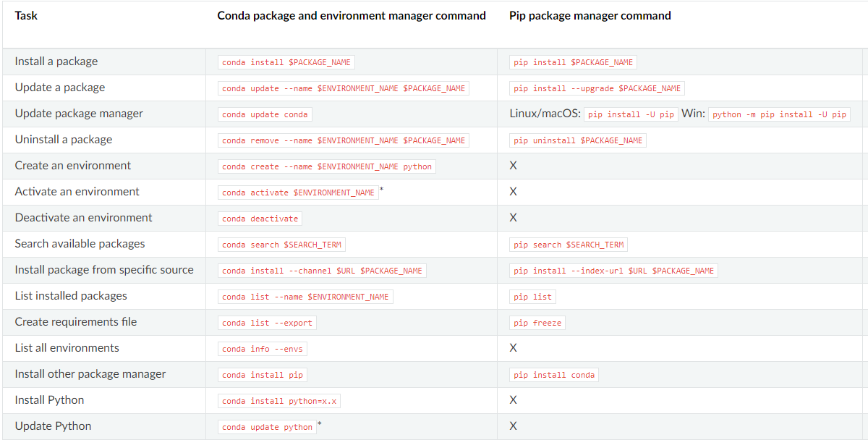868x440 pixels.
Task: Click the 'conda install pip' code
Action: click(262, 375)
